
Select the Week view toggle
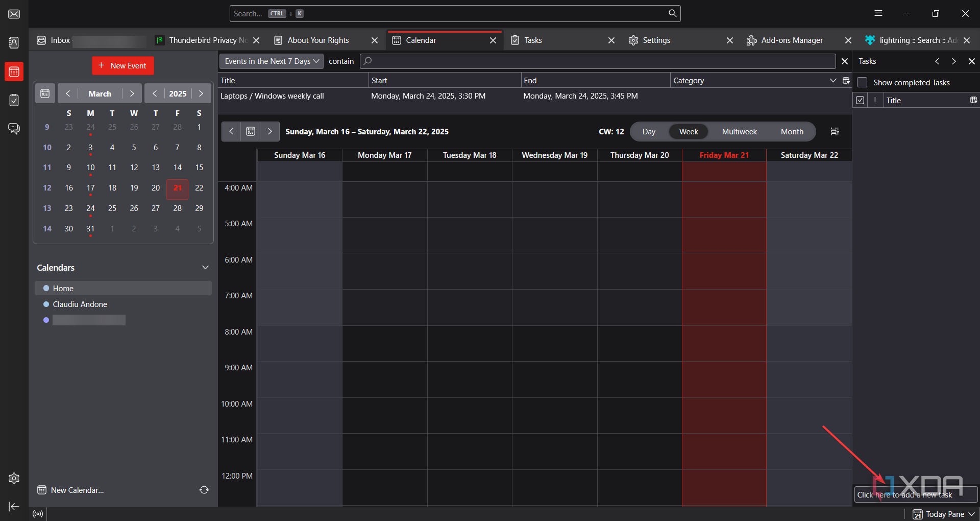pyautogui.click(x=689, y=131)
